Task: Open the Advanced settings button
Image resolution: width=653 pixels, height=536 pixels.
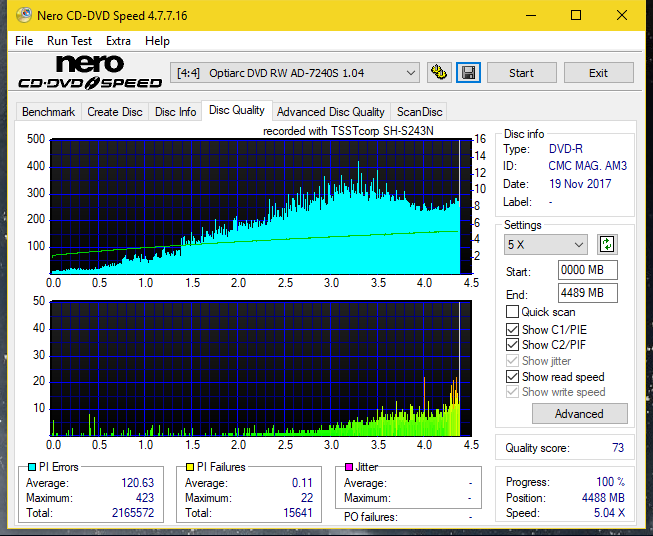Action: pyautogui.click(x=579, y=414)
